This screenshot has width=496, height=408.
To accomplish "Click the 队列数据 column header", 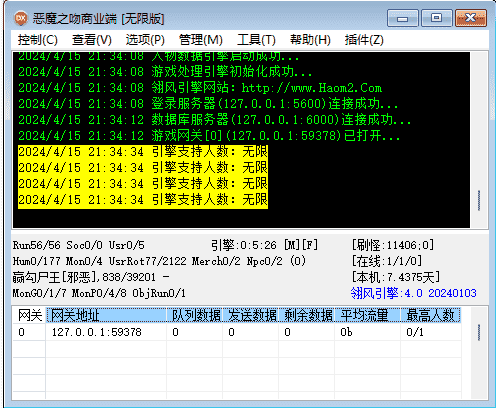I will point(195,315).
